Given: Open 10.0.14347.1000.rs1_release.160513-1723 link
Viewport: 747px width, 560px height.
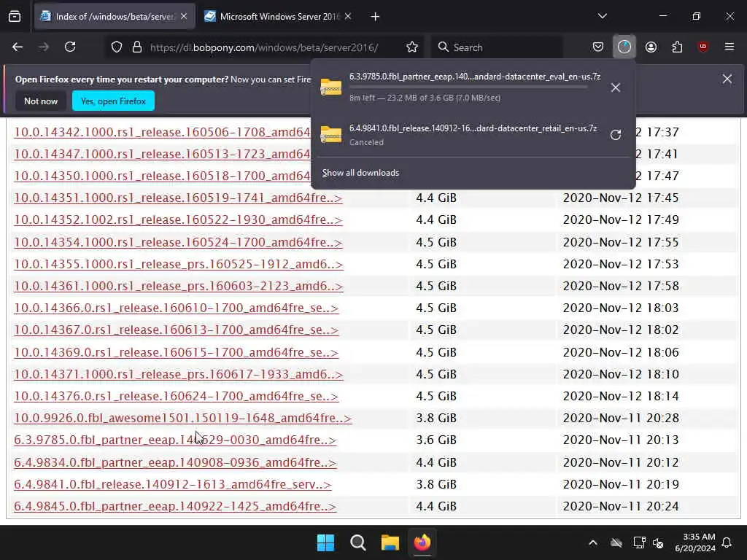Looking at the screenshot, I should (162, 154).
